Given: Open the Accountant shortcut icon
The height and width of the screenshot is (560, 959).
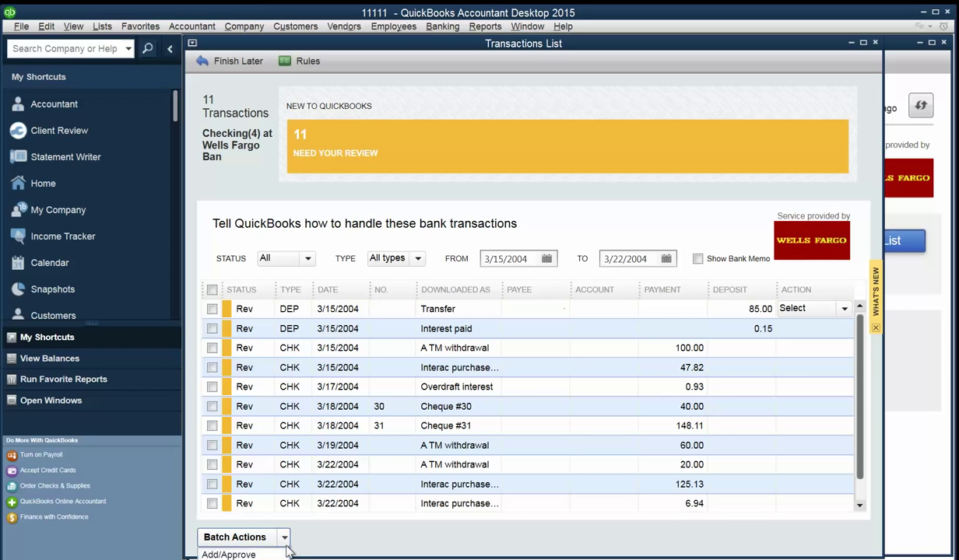Looking at the screenshot, I should point(18,104).
